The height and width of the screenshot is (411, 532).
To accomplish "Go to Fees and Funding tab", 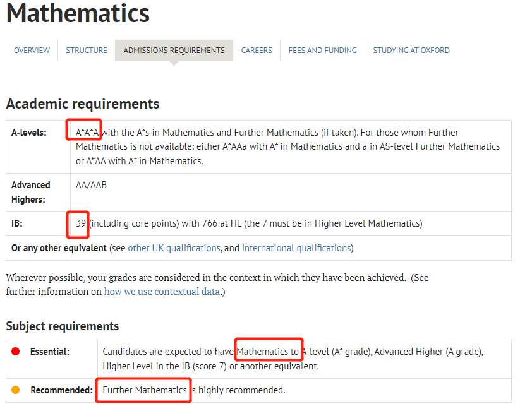I will pos(323,50).
